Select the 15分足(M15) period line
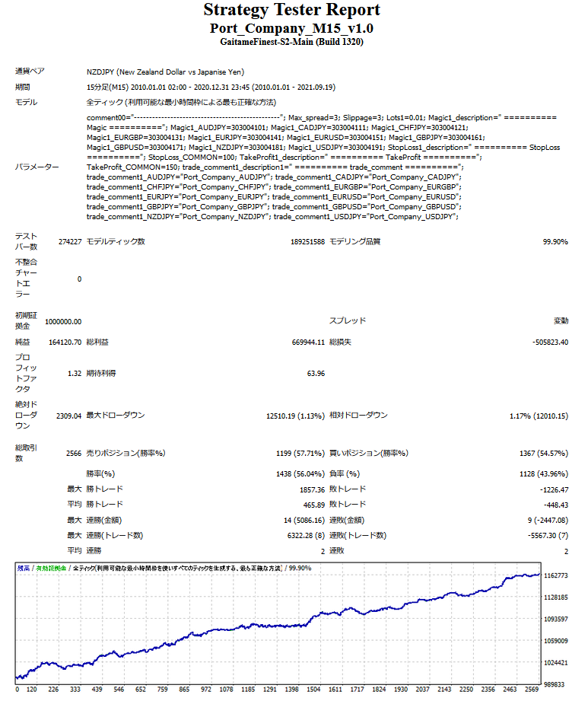 click(x=211, y=88)
